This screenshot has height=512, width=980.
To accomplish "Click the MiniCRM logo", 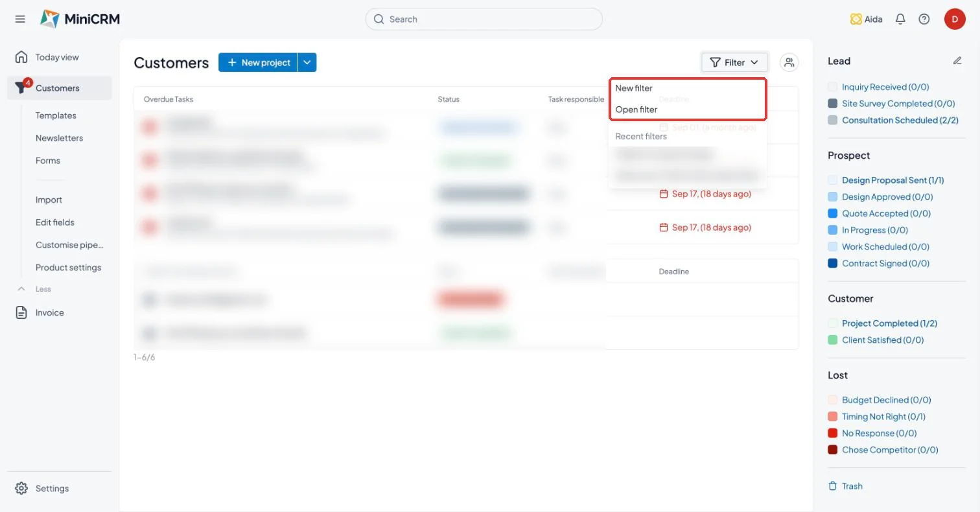I will click(80, 19).
